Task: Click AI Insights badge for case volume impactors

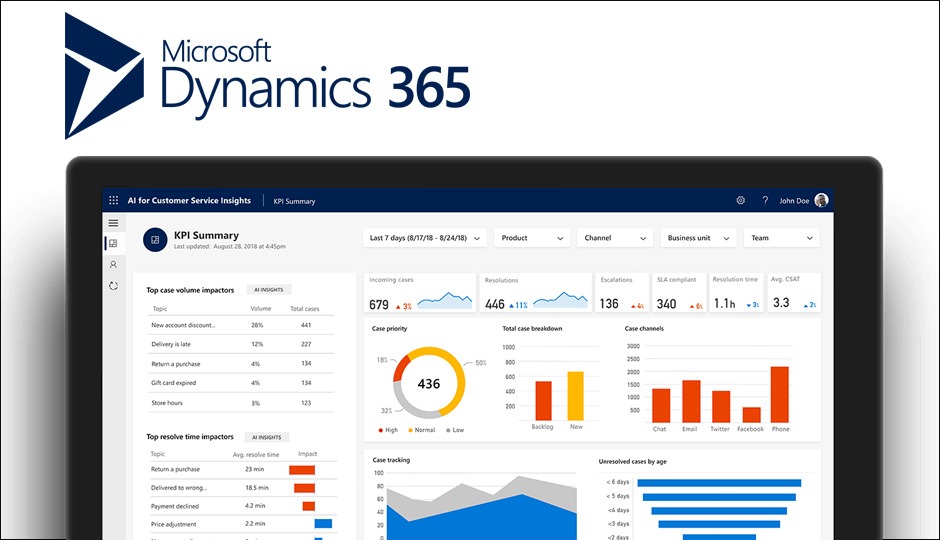Action: click(269, 289)
